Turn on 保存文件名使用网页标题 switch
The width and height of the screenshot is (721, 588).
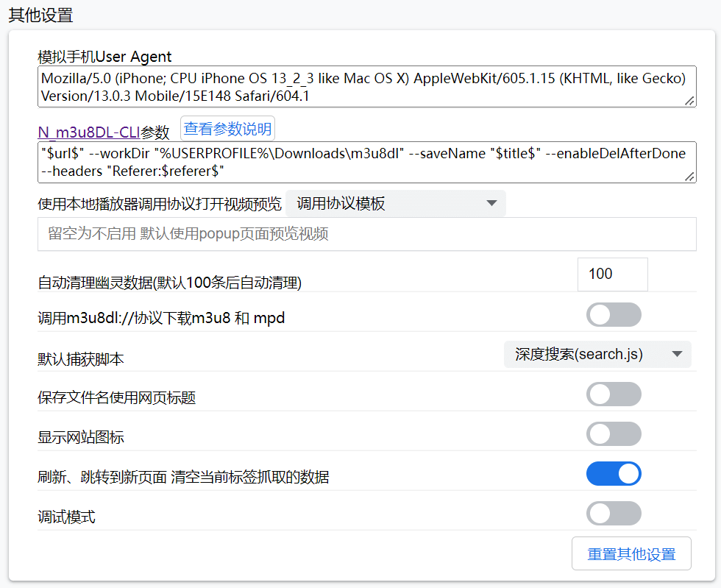tap(614, 394)
